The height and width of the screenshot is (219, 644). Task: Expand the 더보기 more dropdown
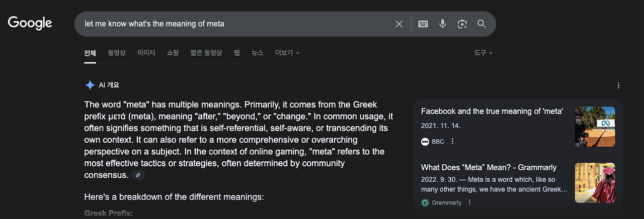click(287, 53)
